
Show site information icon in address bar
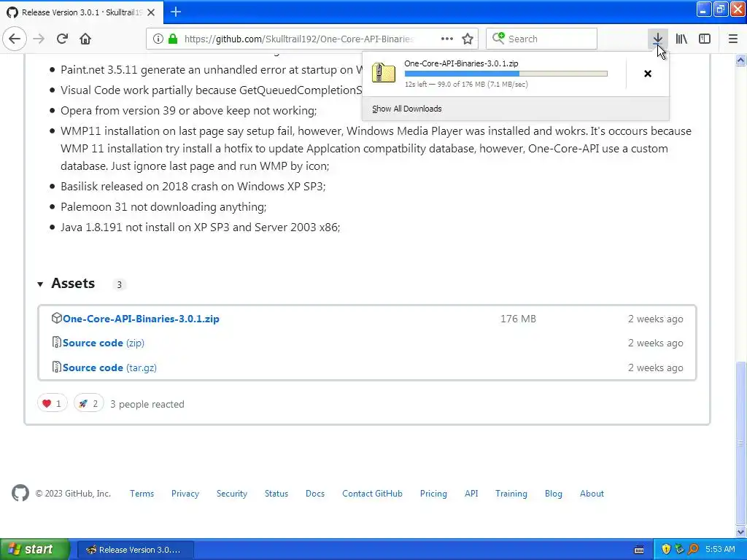click(158, 39)
